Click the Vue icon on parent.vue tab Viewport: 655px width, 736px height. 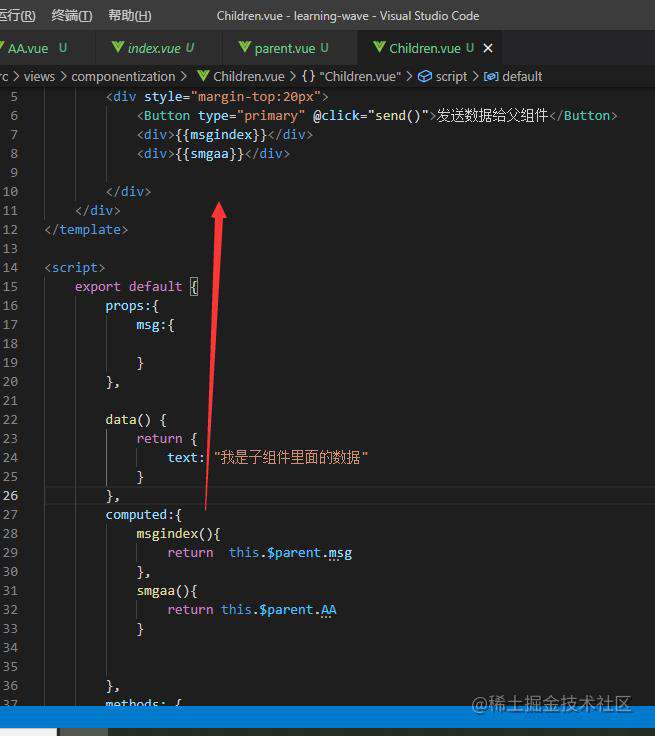coord(245,47)
